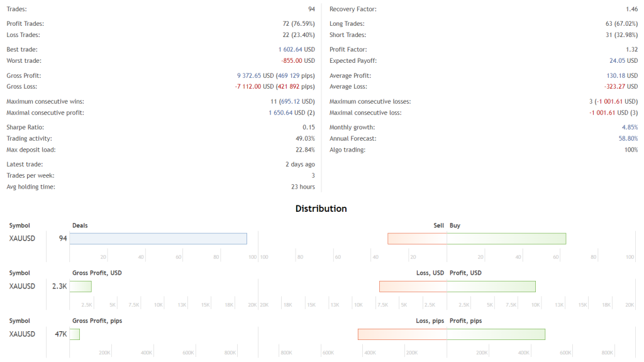Click the orange Loss, pips bar
The width and height of the screenshot is (644, 362).
click(402, 334)
